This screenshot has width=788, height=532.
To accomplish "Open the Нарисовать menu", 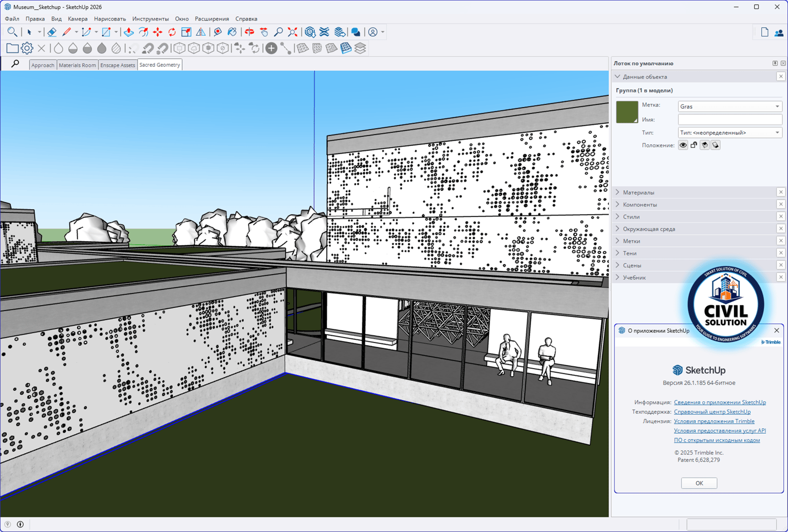I will click(x=110, y=19).
